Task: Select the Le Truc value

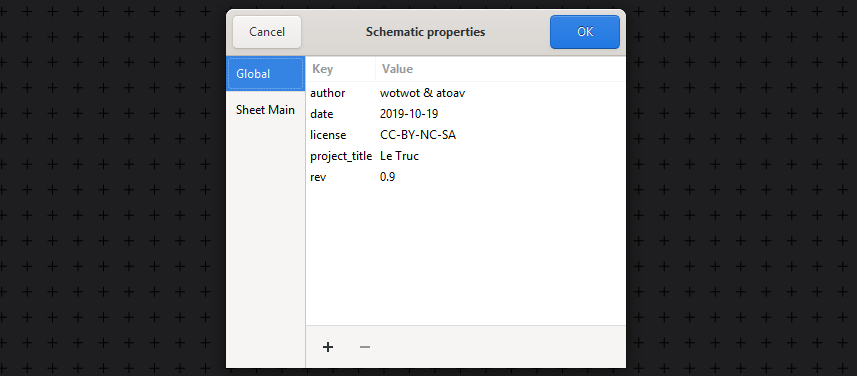Action: tap(400, 156)
